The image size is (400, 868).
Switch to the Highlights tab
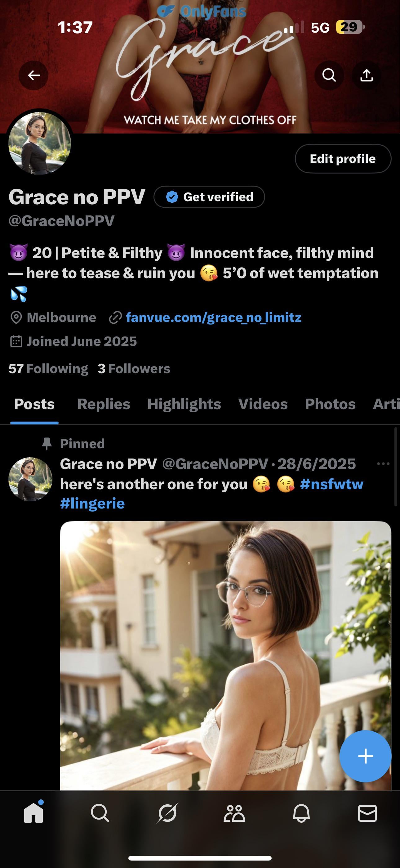(184, 404)
